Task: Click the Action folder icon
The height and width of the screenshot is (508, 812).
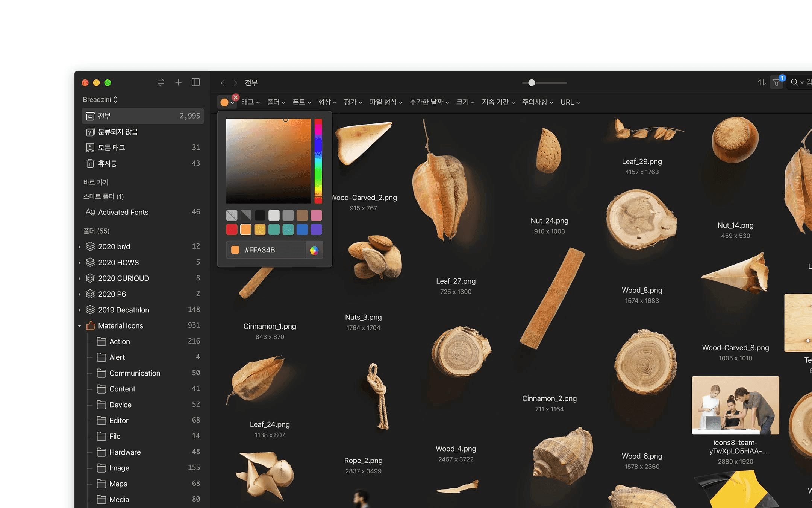Action: (101, 341)
